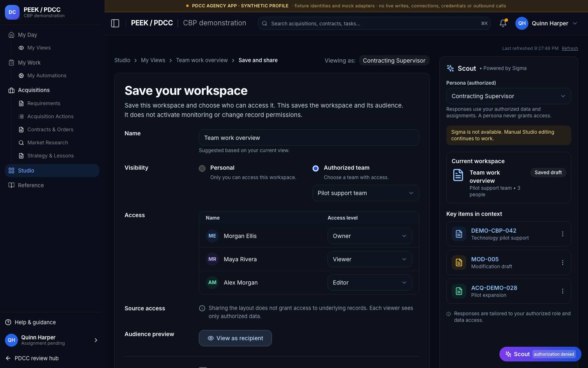Screen dimensions: 588x368
Task: Change Morgan Ellis access level dropdown
Action: [x=370, y=236]
